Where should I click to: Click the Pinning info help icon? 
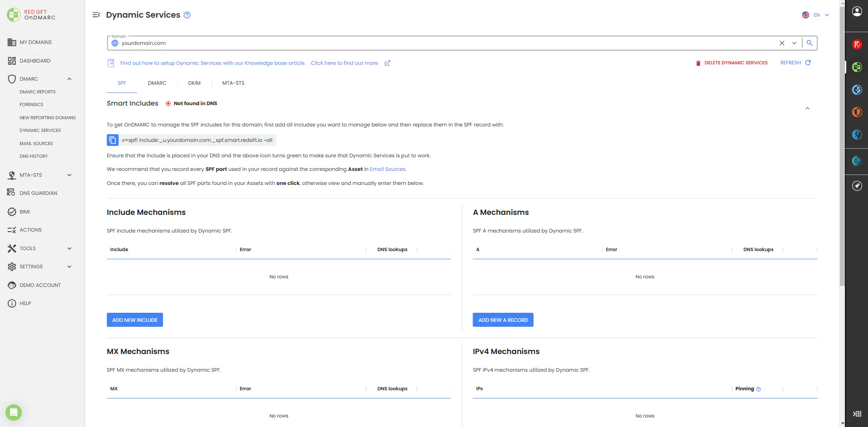[758, 389]
